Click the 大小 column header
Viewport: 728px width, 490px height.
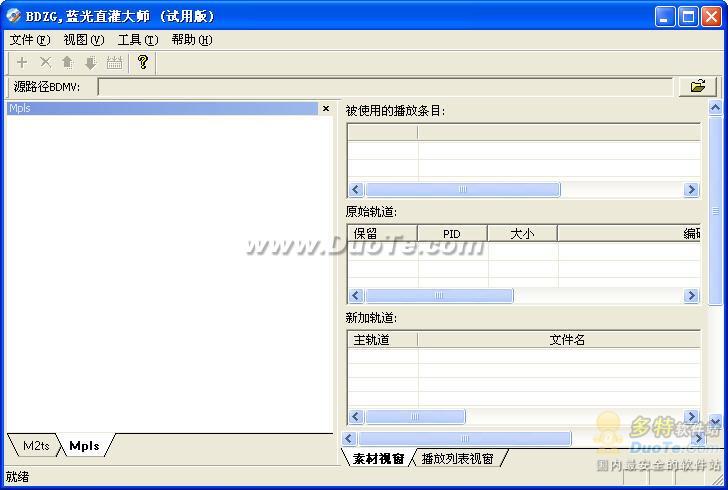coord(522,233)
